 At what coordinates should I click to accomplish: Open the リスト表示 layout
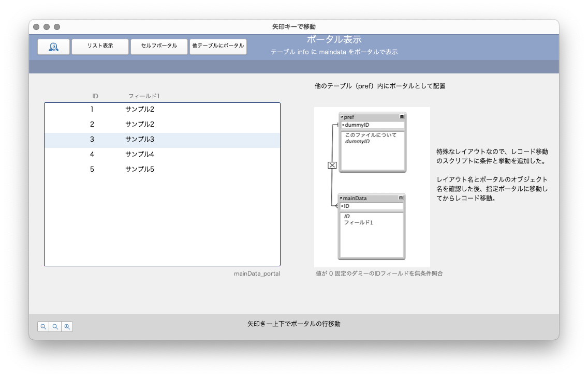tap(100, 46)
